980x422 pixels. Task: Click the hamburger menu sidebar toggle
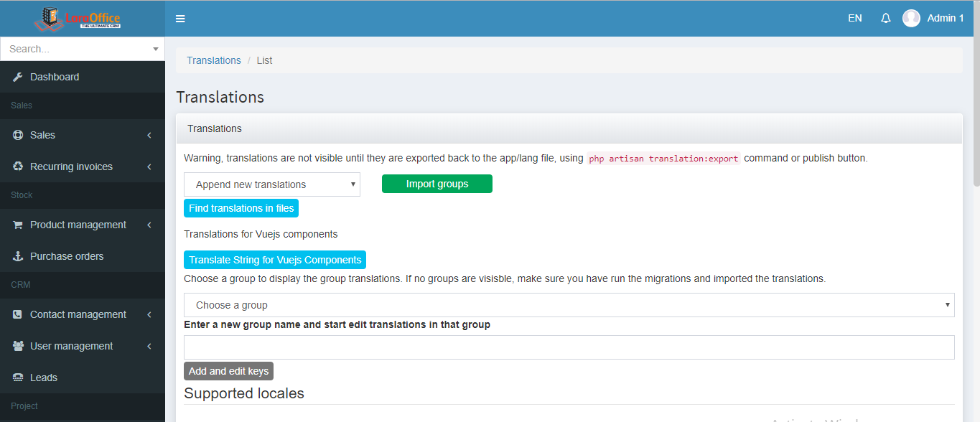pos(180,19)
